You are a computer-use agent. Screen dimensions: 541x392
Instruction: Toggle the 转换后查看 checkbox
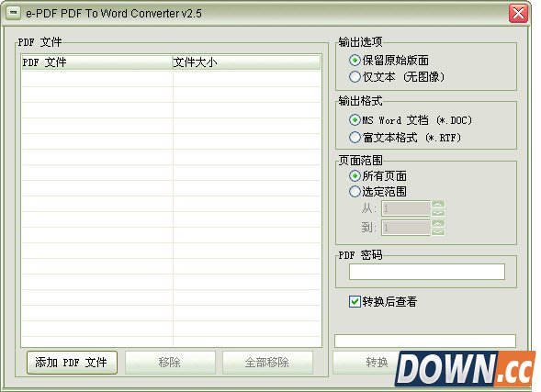(x=355, y=301)
